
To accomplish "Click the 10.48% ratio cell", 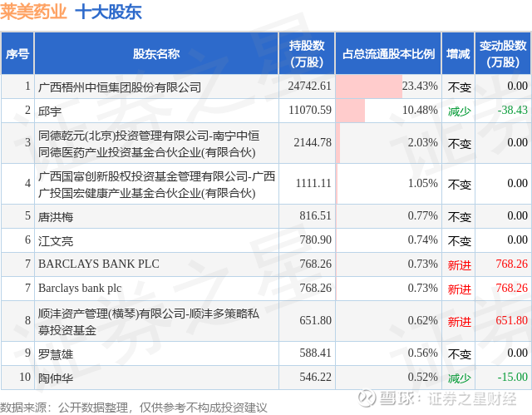I will point(388,111).
